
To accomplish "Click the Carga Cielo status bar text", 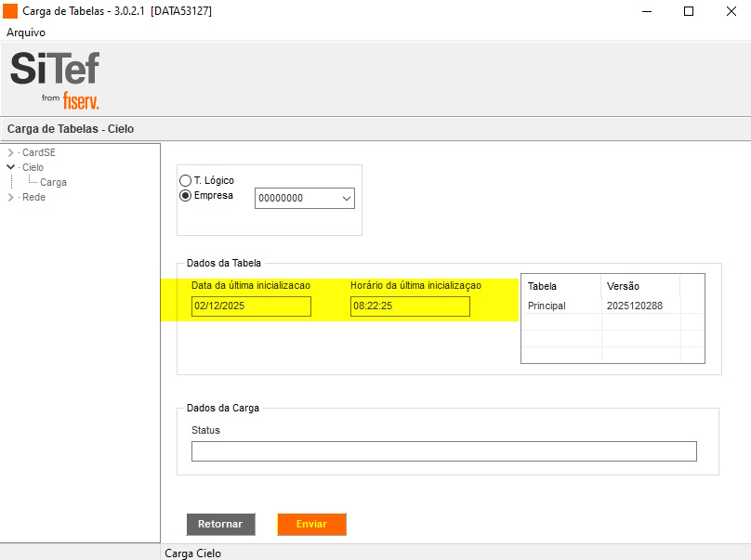I will click(x=193, y=553).
